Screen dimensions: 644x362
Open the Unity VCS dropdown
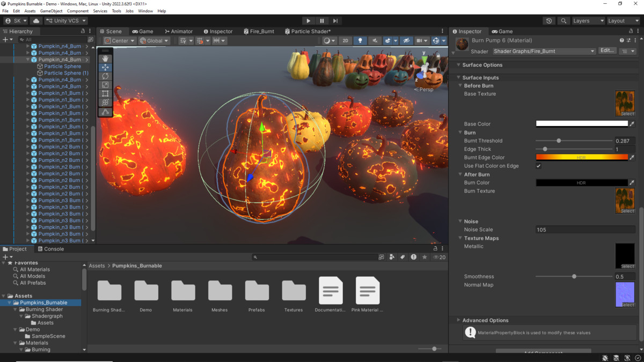[66, 21]
